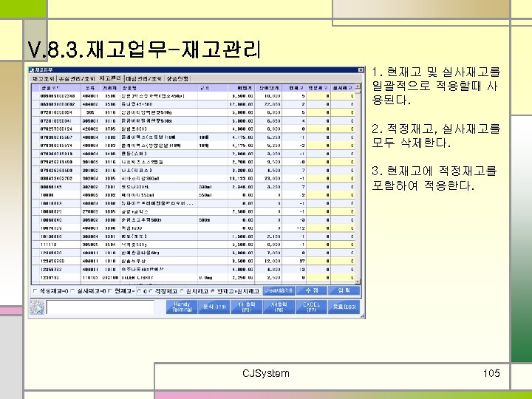
Task: Tick the 적정재고=0 checkbox
Action: [x=35, y=291]
